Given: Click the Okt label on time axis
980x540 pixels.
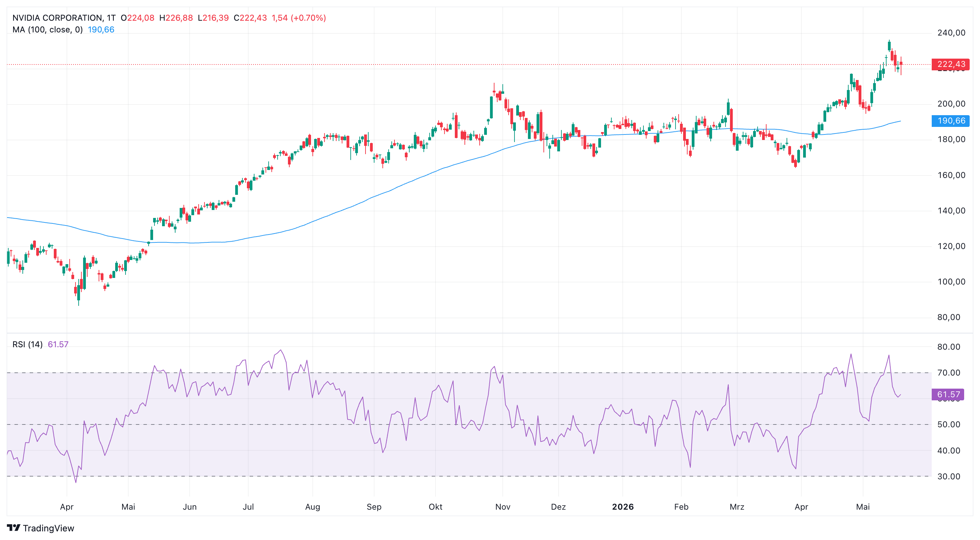Looking at the screenshot, I should [435, 507].
